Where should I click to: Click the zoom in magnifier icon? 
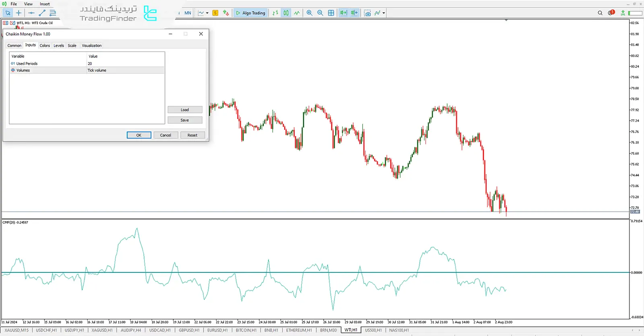[309, 13]
